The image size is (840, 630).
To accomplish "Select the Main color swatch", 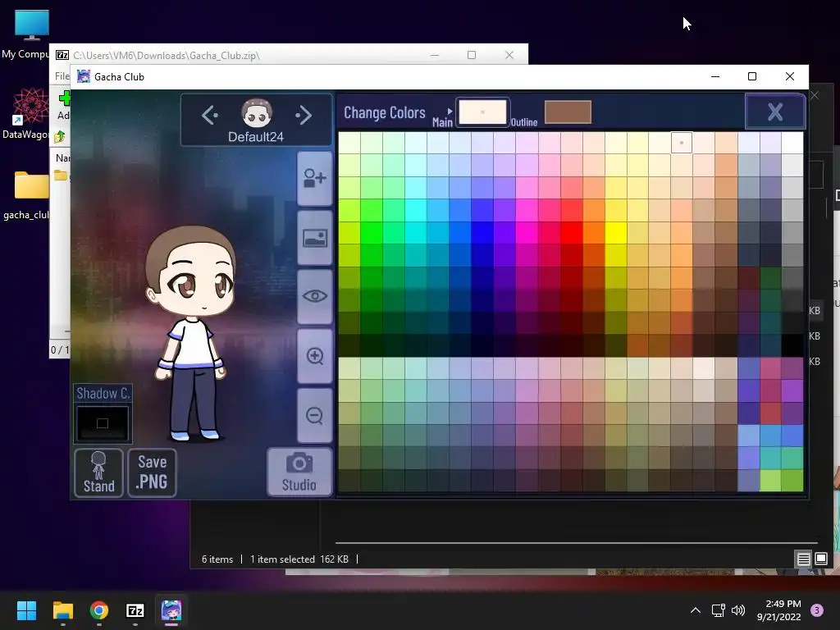I will tap(482, 112).
